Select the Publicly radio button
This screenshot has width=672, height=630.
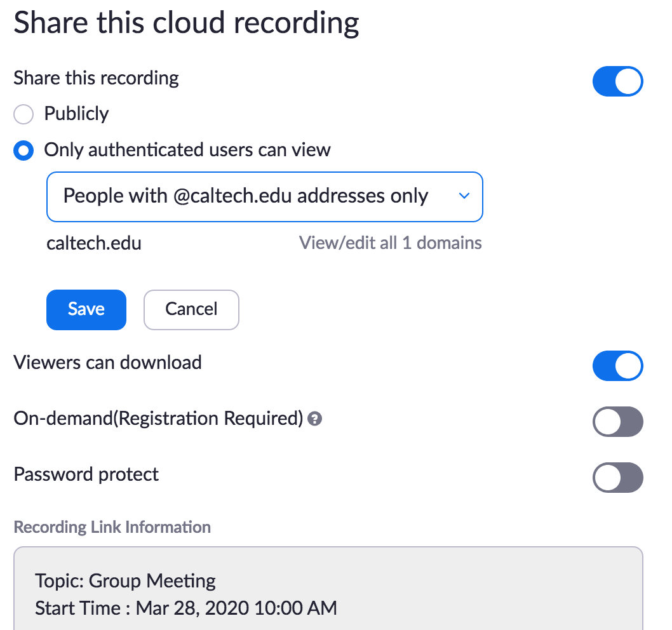pyautogui.click(x=24, y=115)
